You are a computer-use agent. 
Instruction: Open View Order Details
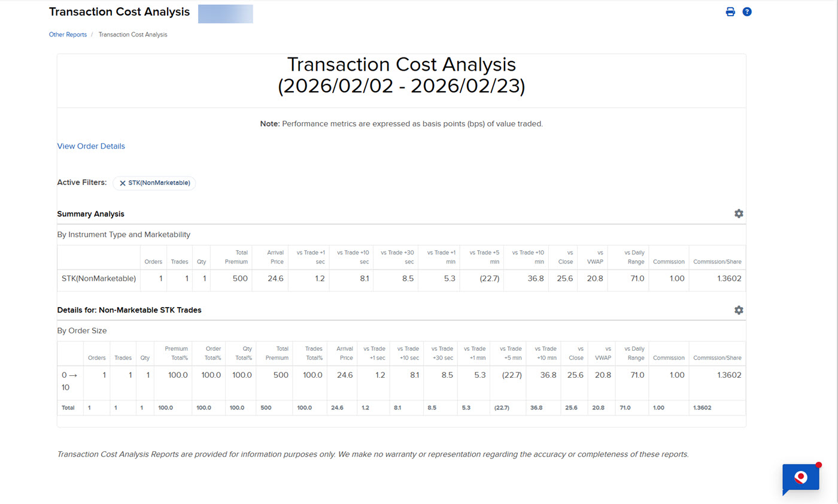point(91,146)
